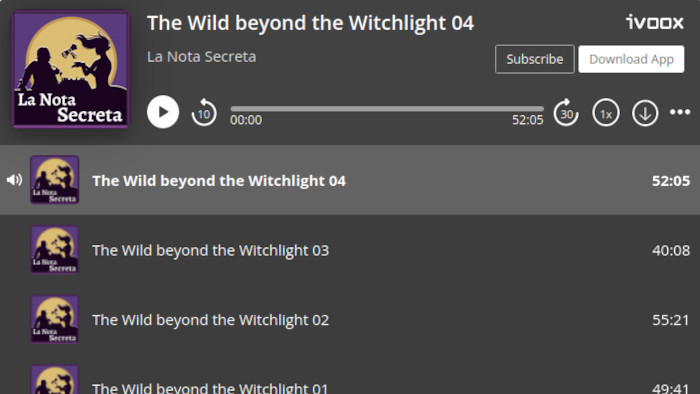Open the La Nota Secreta podcast link
The image size is (700, 394).
202,57
